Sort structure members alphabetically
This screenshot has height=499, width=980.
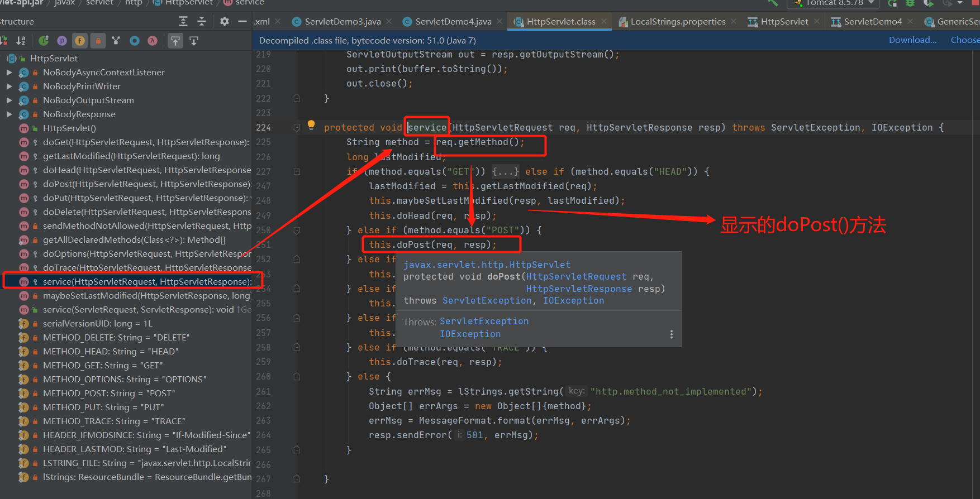coord(21,41)
